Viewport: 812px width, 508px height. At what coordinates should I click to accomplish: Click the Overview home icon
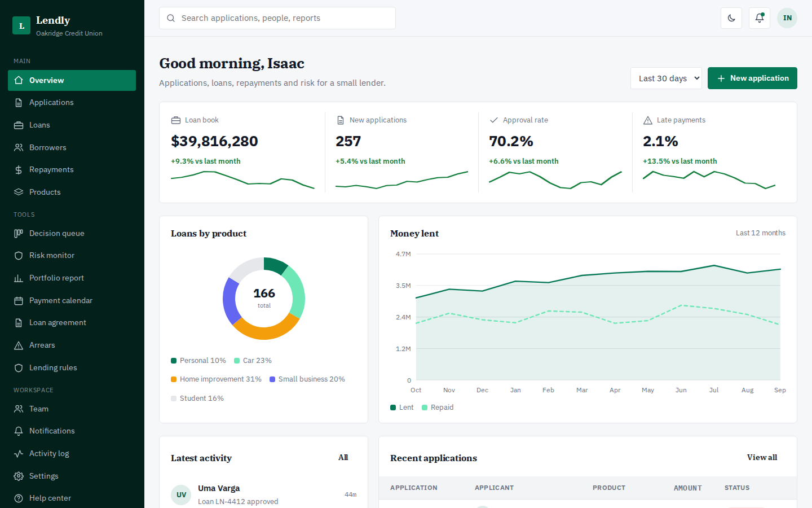point(19,80)
